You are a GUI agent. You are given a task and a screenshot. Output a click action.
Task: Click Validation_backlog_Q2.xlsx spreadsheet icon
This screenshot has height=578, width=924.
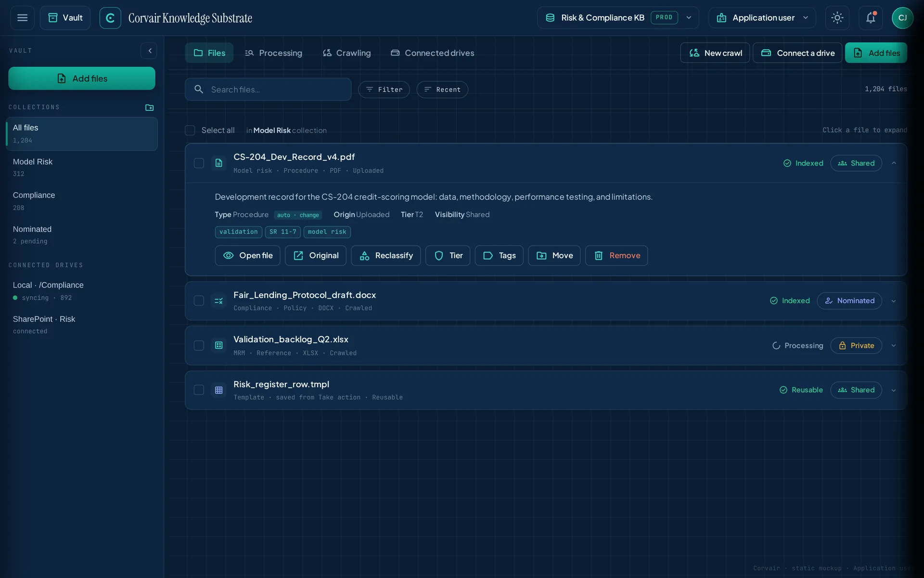tap(218, 345)
